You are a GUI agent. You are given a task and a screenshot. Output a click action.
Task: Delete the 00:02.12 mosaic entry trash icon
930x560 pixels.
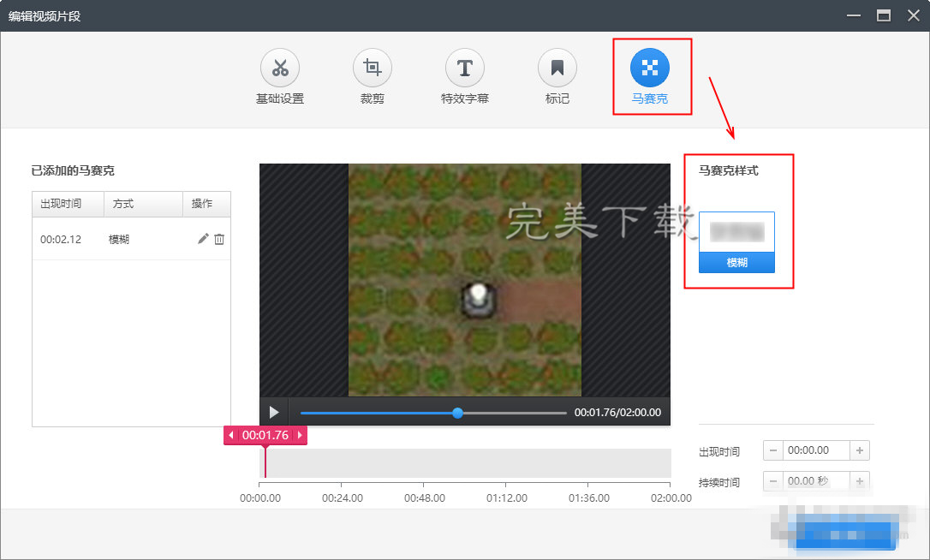pos(219,239)
